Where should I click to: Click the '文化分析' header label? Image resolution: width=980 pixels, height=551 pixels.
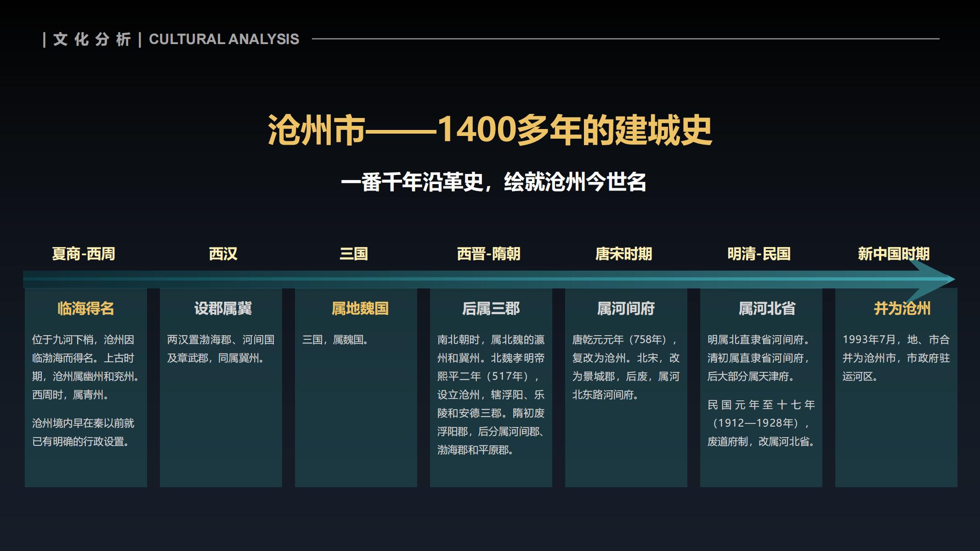pos(92,39)
